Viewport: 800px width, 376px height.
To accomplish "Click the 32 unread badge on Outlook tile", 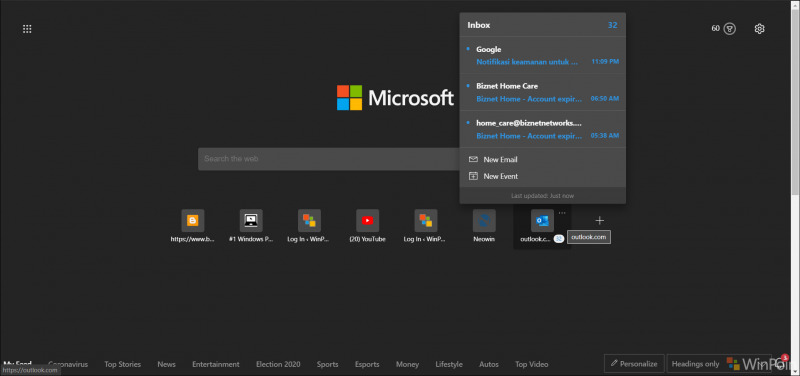I will click(x=559, y=239).
